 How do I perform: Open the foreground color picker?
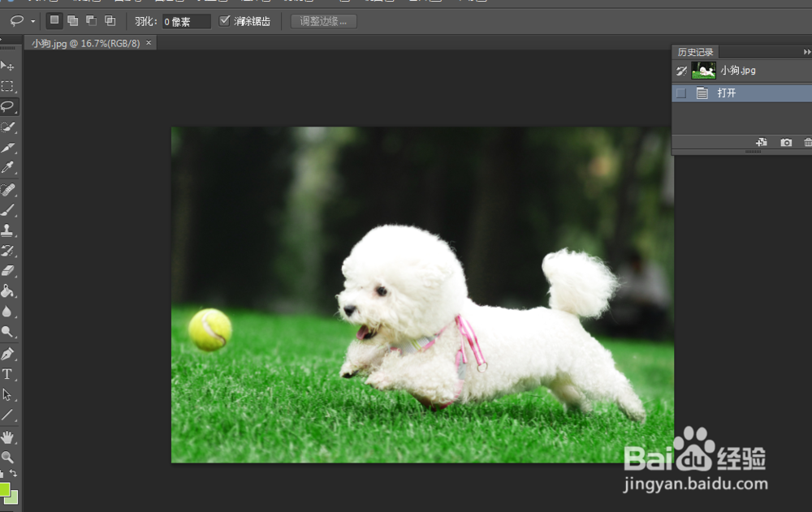(4, 489)
